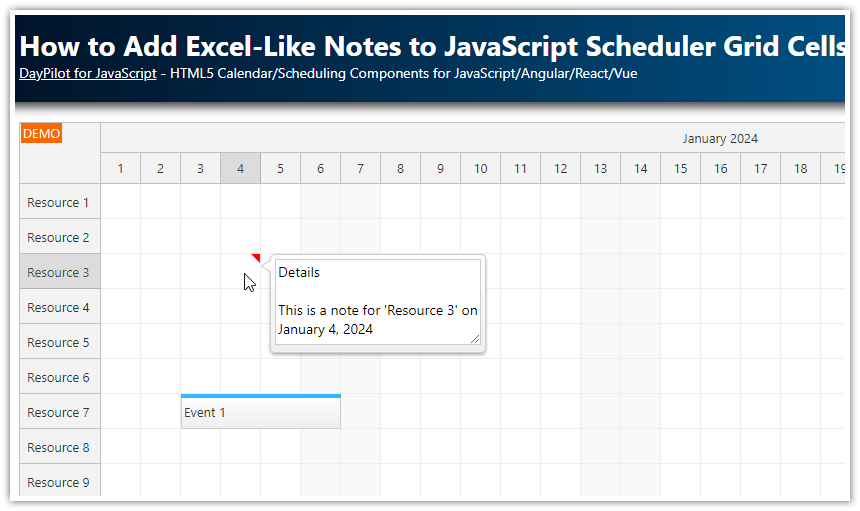
Task: Click day 15 column header
Action: tap(680, 168)
